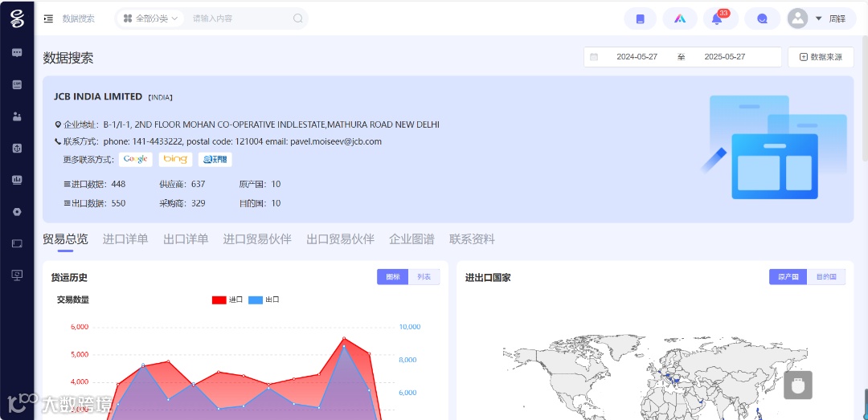Click the peak data point on the chart

click(344, 338)
